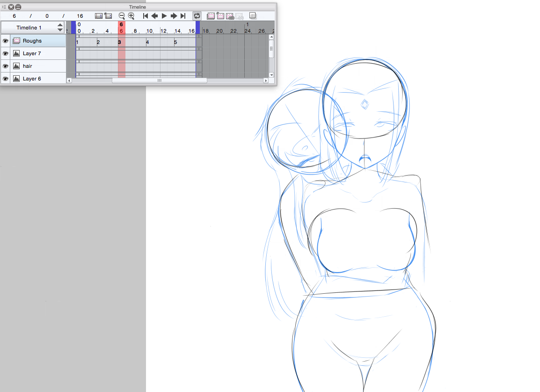
Task: Click the start frame field showing 0
Action: (47, 16)
